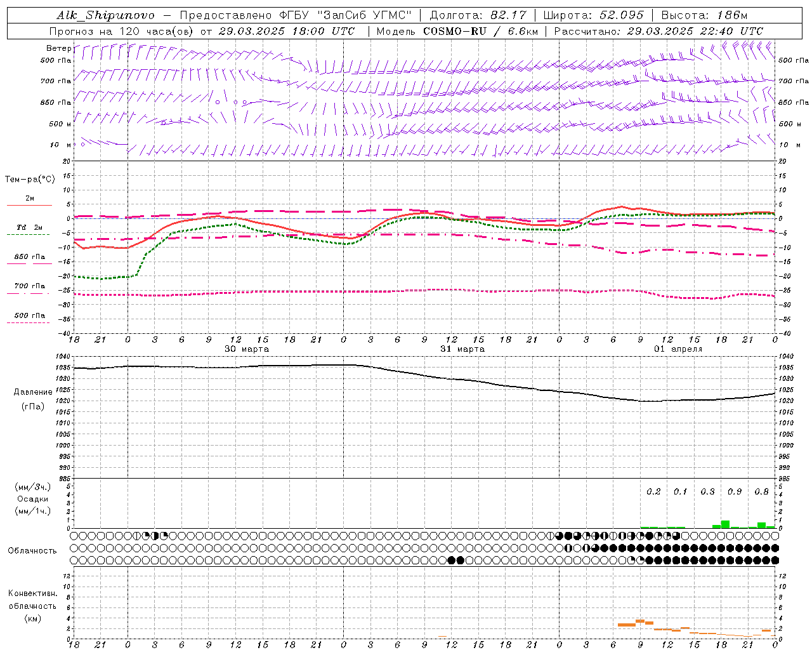Viewport: 812px width, 650px height.
Task: Click the 850 гПа temperature legend entry
Action: tap(29, 257)
